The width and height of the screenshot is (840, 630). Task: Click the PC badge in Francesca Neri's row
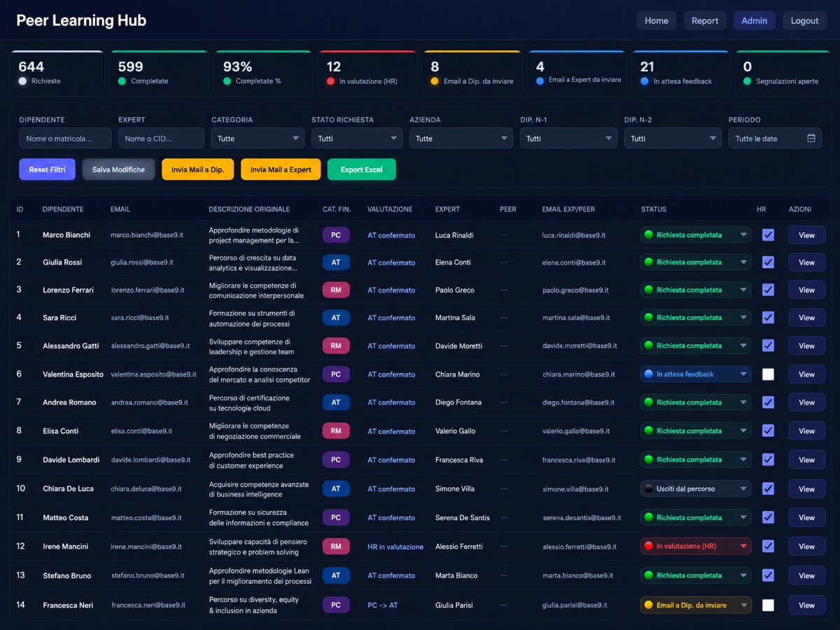click(x=336, y=605)
